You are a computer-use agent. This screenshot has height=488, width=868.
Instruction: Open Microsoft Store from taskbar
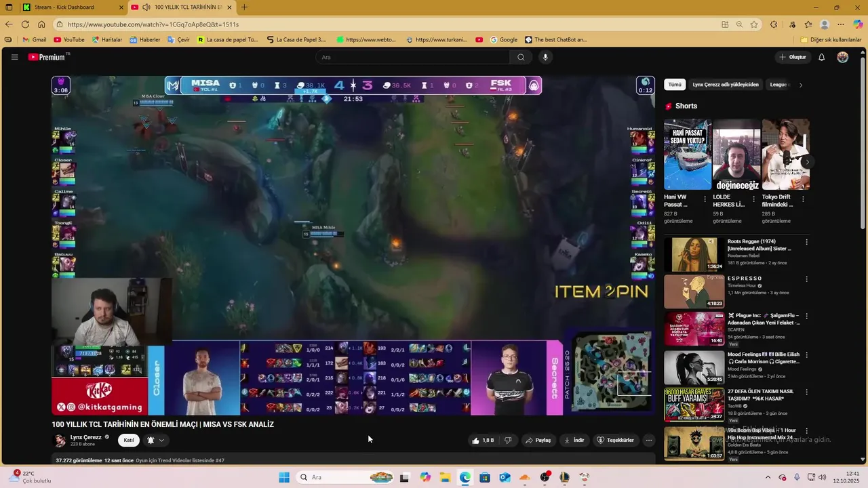click(x=485, y=477)
